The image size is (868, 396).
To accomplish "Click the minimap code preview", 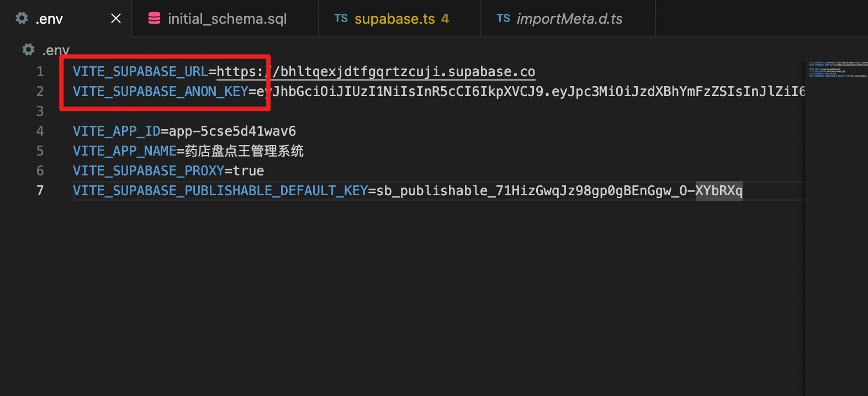I will (x=838, y=69).
